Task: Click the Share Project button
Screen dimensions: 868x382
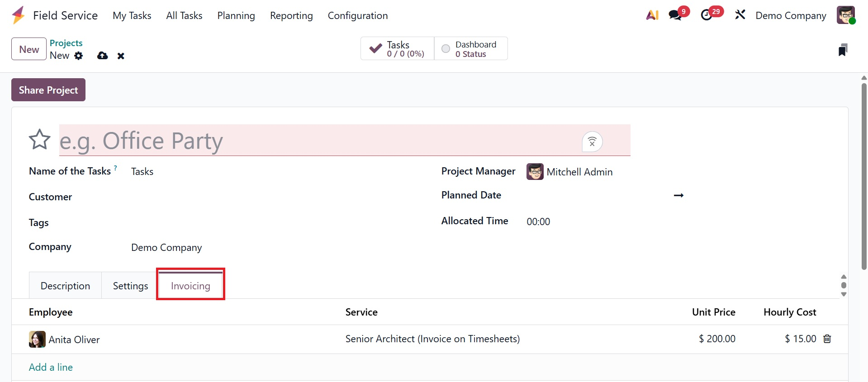Action: point(48,90)
